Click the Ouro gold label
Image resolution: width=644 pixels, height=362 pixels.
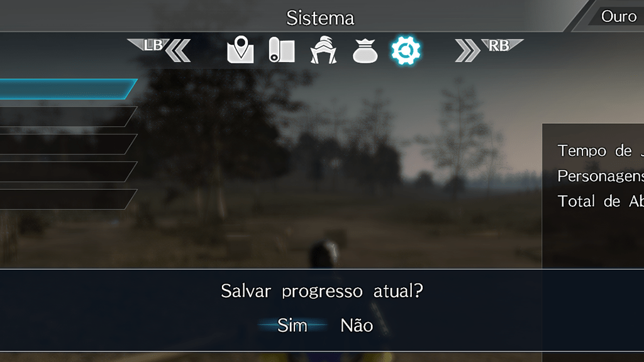click(x=619, y=16)
